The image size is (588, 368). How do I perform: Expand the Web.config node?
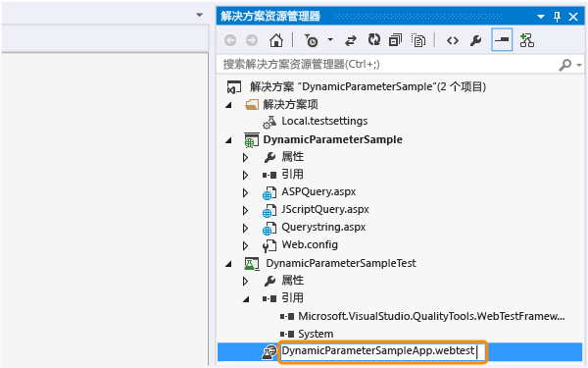[x=245, y=245]
